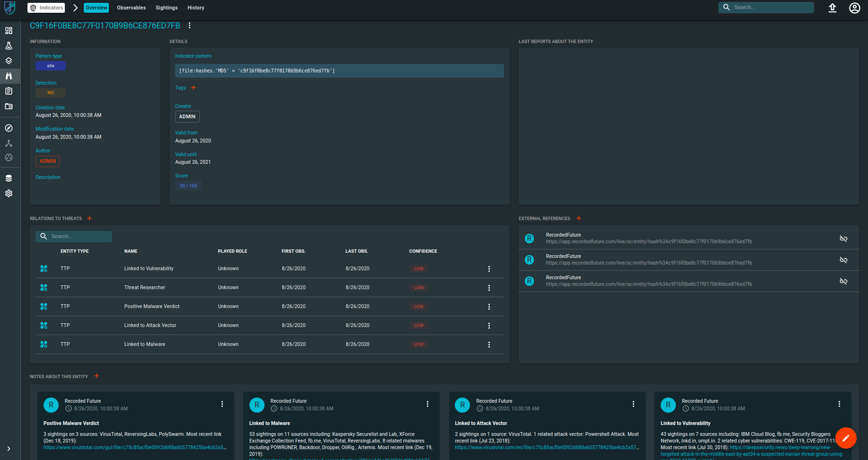Open Observations via the binoculars icon

tap(9, 76)
